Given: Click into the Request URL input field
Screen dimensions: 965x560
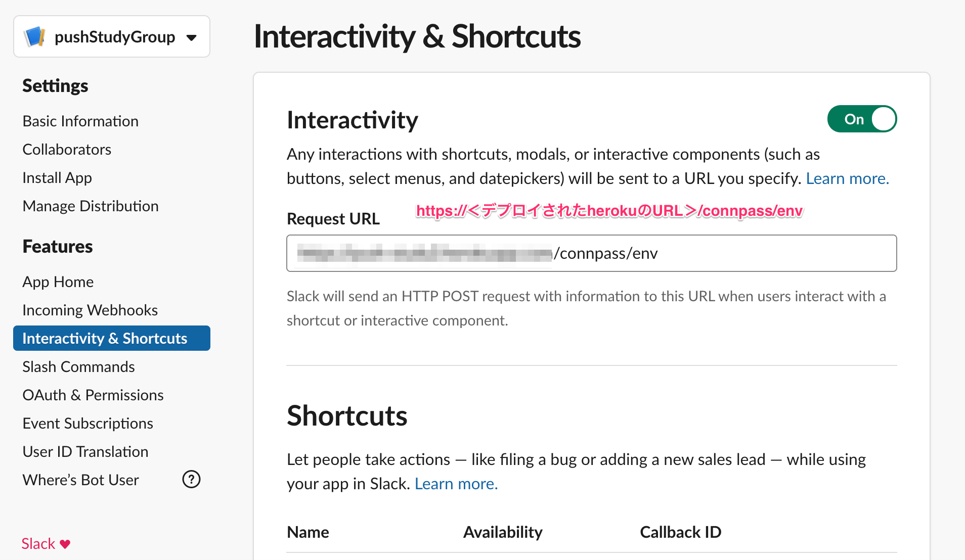Looking at the screenshot, I should click(x=592, y=253).
